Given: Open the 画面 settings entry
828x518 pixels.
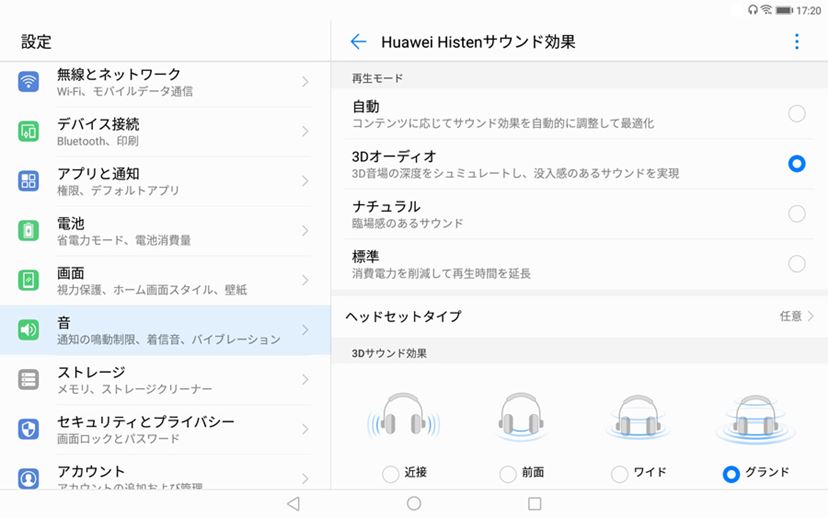Looking at the screenshot, I should pos(165,280).
